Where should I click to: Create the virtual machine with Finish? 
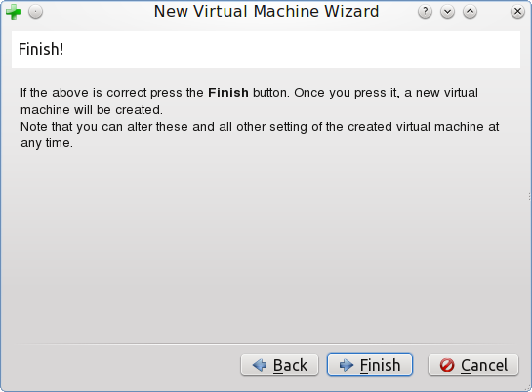pyautogui.click(x=370, y=365)
